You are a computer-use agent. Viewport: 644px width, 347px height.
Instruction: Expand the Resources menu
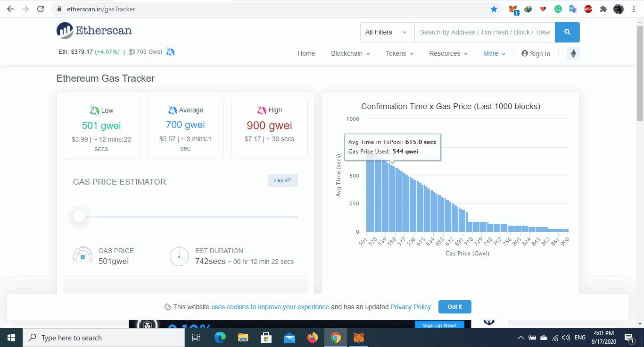(x=448, y=53)
